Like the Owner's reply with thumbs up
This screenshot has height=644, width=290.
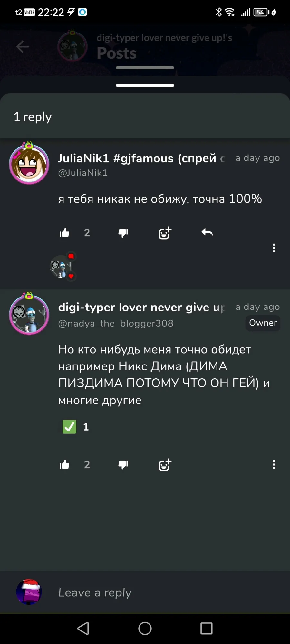64,465
